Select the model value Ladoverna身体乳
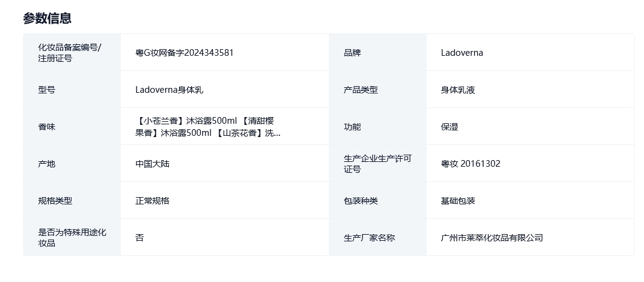This screenshot has width=644, height=282. tap(169, 90)
